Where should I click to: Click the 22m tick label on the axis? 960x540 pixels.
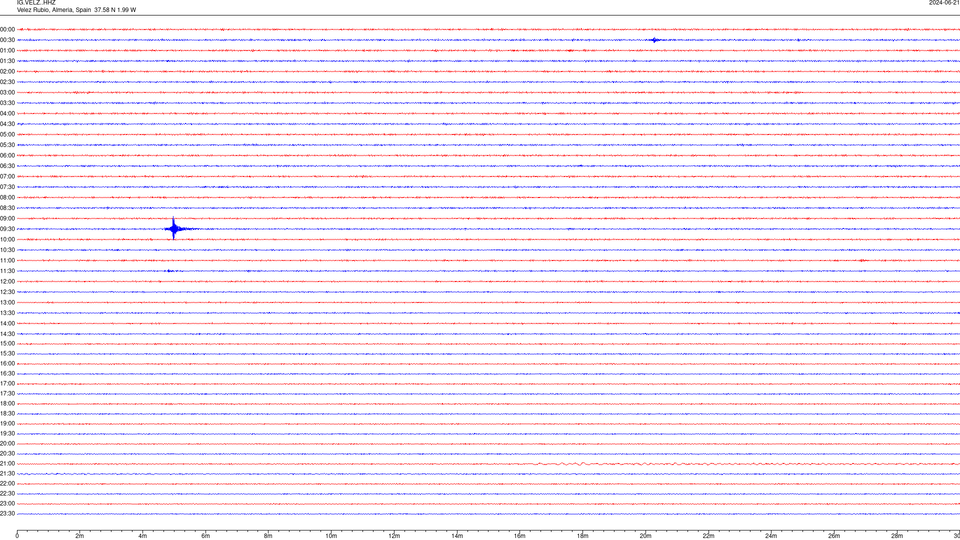click(708, 536)
